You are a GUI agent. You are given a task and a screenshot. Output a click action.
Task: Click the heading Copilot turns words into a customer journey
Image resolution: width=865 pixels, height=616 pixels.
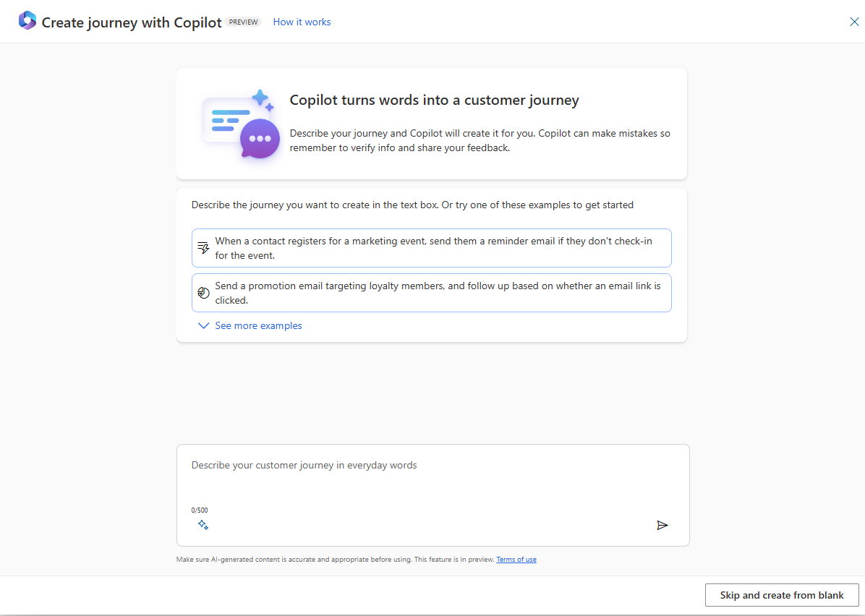coord(434,100)
